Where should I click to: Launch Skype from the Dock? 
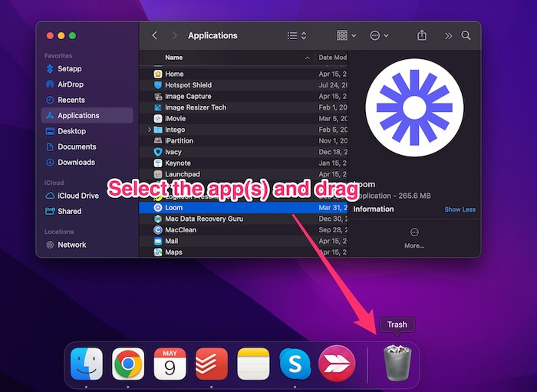295,364
